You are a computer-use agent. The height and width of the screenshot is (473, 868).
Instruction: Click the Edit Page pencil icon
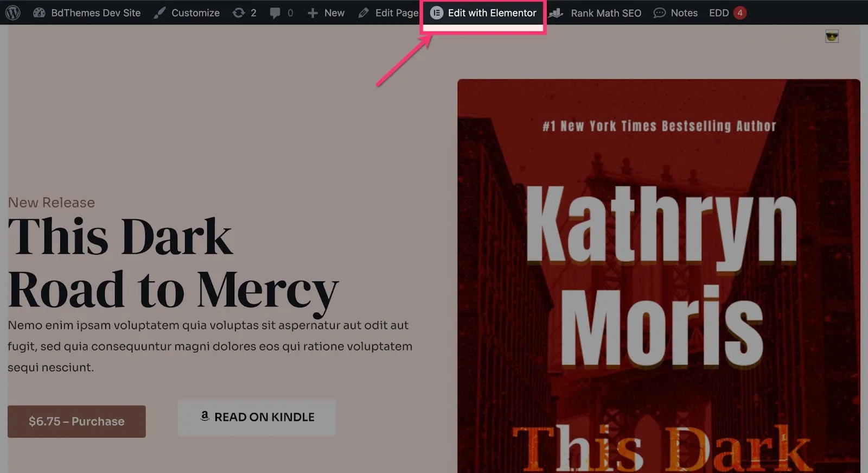tap(363, 12)
